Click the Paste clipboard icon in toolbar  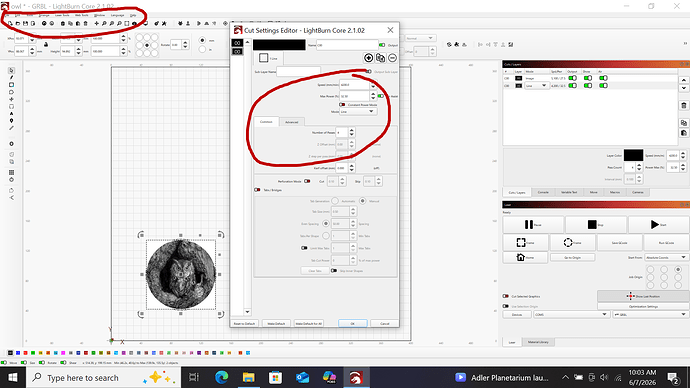78,23
